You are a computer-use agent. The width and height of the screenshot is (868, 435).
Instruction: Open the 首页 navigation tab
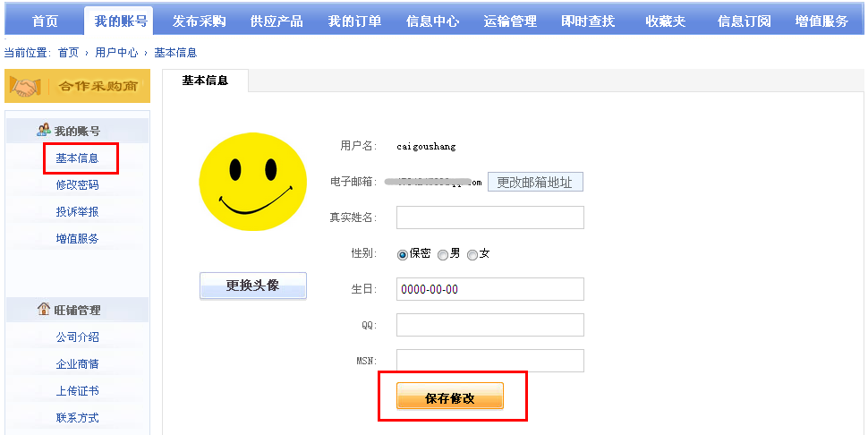click(45, 21)
